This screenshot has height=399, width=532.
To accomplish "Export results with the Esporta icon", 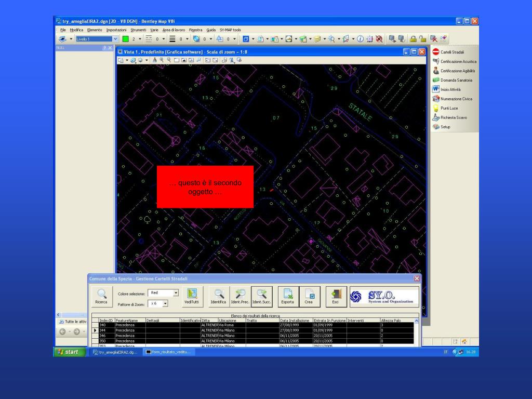I will pyautogui.click(x=287, y=296).
